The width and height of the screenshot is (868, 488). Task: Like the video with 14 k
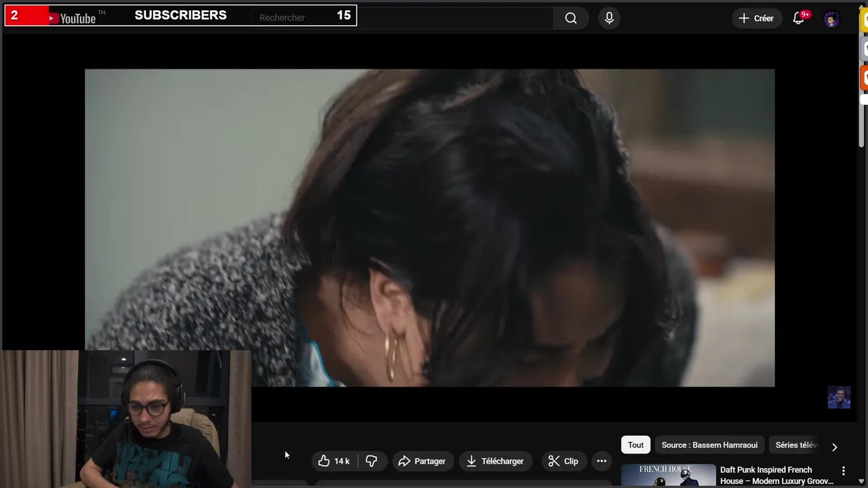(x=334, y=461)
